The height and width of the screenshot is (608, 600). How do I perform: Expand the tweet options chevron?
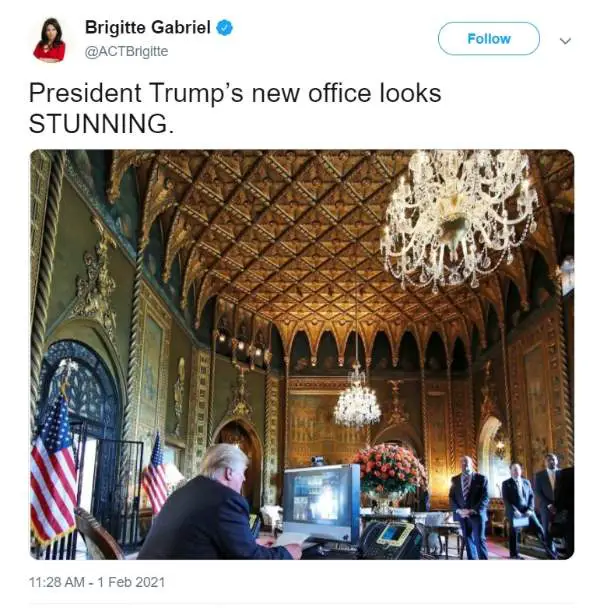565,40
